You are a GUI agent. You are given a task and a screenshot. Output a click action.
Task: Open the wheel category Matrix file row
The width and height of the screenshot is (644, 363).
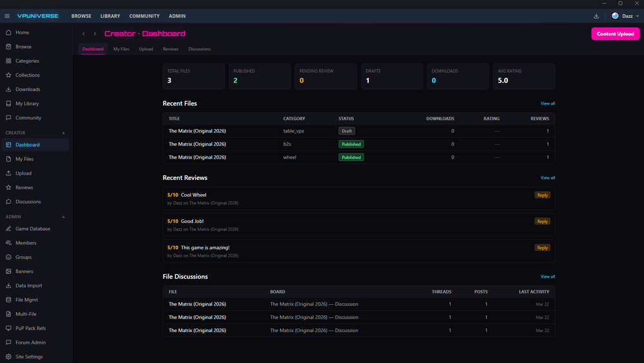pos(359,157)
